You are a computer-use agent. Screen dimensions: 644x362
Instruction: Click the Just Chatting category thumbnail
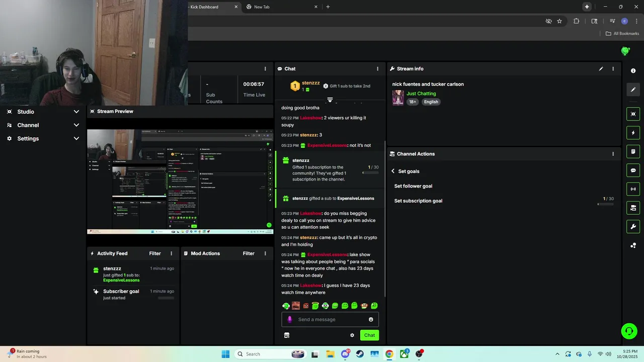pyautogui.click(x=398, y=98)
